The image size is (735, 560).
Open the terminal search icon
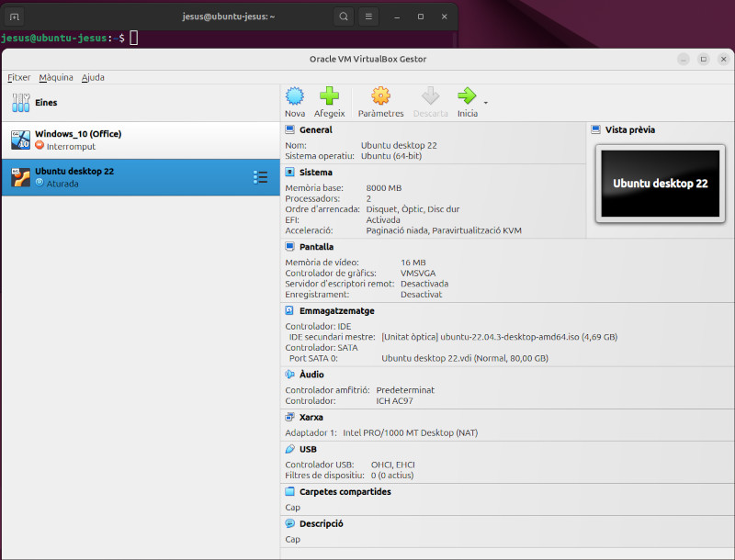[x=342, y=16]
